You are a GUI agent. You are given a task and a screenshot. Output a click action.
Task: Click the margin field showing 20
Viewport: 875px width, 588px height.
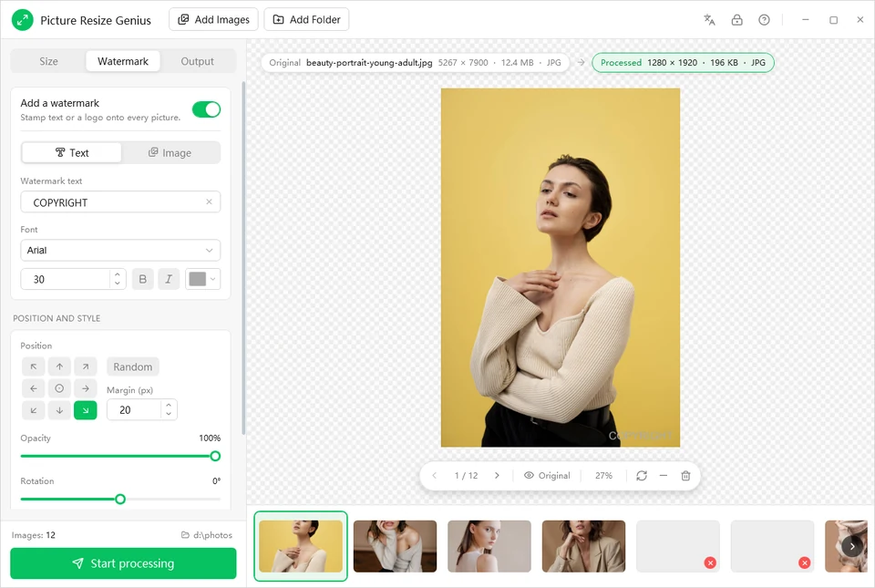coord(142,409)
